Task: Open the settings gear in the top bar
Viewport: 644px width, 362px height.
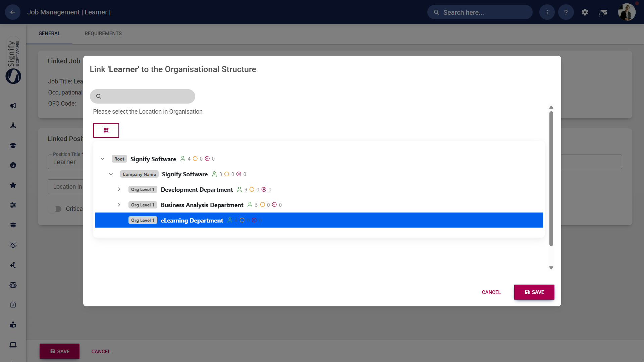Action: [x=585, y=12]
